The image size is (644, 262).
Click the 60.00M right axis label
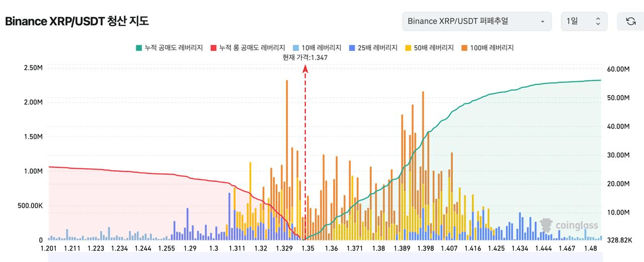[618, 69]
